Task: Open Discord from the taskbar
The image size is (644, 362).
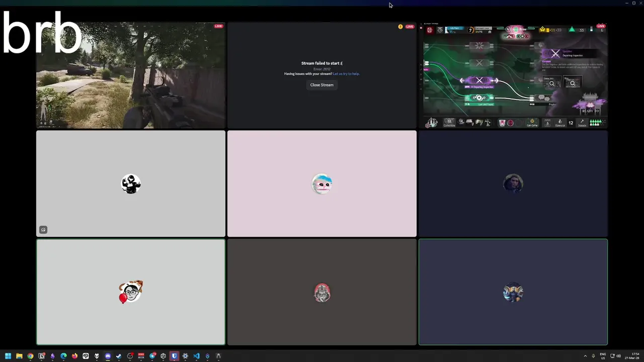Action: pos(108,356)
